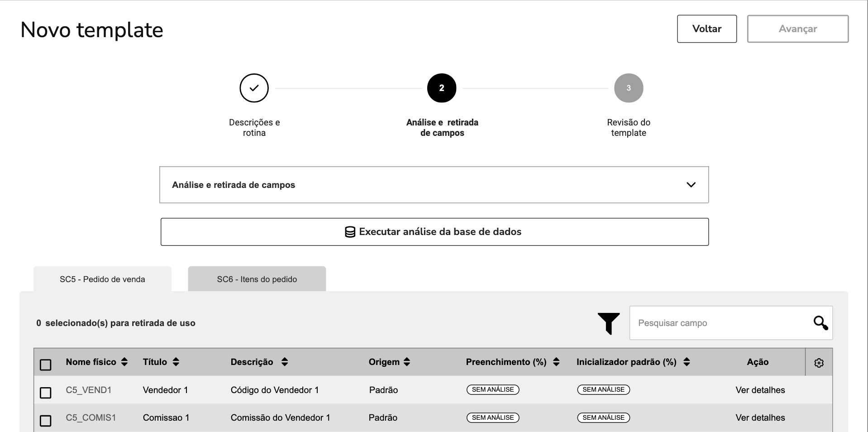
Task: Click the filter funnel icon
Action: (608, 323)
